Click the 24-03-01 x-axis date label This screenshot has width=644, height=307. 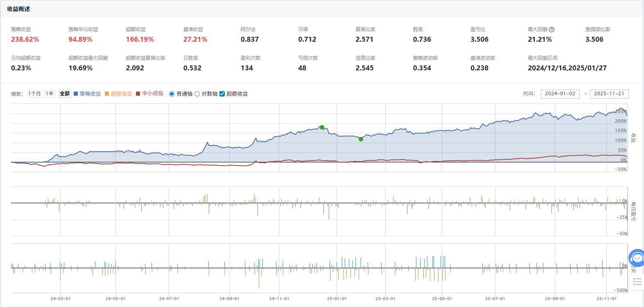click(61, 298)
